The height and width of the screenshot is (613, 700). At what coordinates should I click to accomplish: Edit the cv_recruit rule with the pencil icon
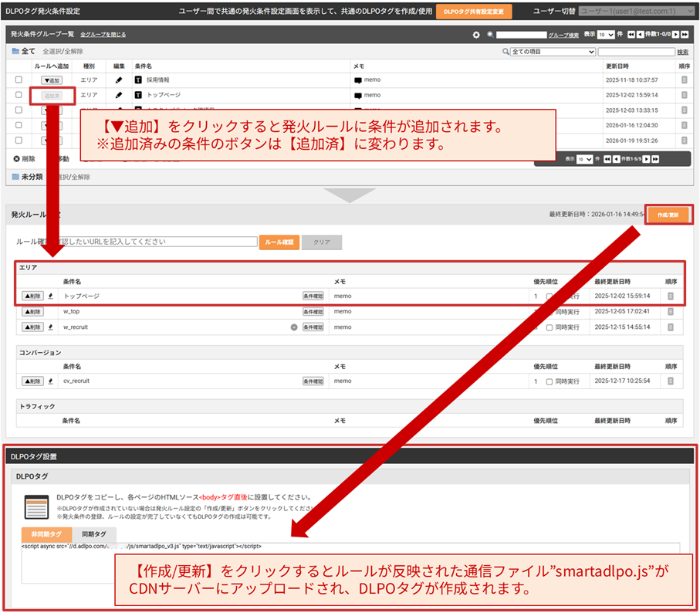[50, 381]
